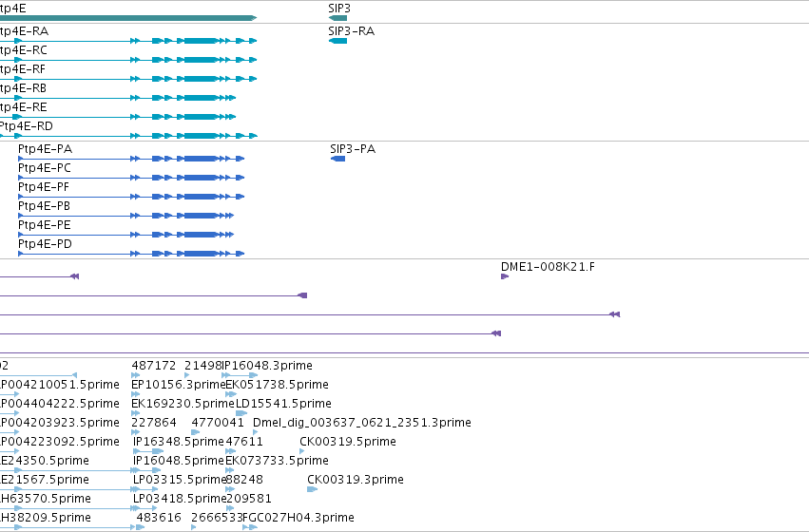Click the E21567.5prime EST label
This screenshot has height=532, width=809.
[x=45, y=480]
